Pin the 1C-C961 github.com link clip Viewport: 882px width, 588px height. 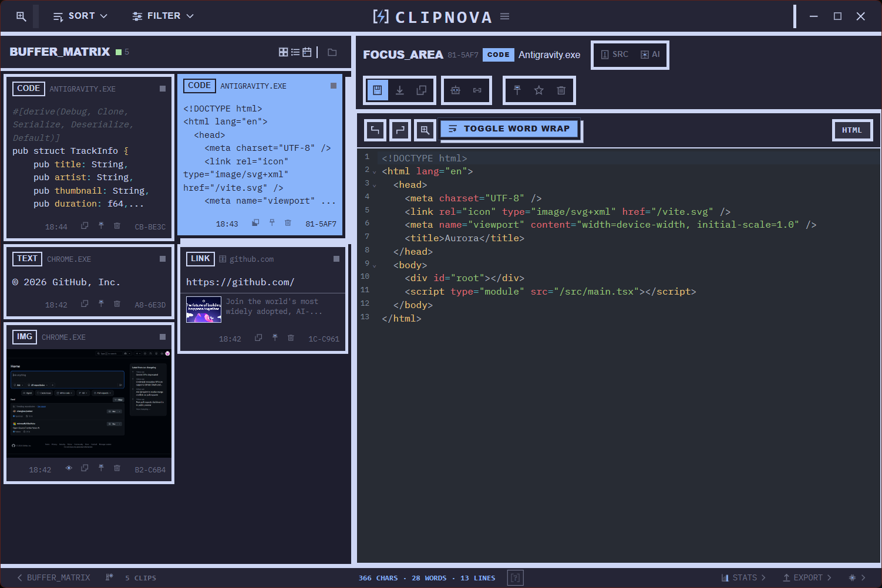coord(275,338)
